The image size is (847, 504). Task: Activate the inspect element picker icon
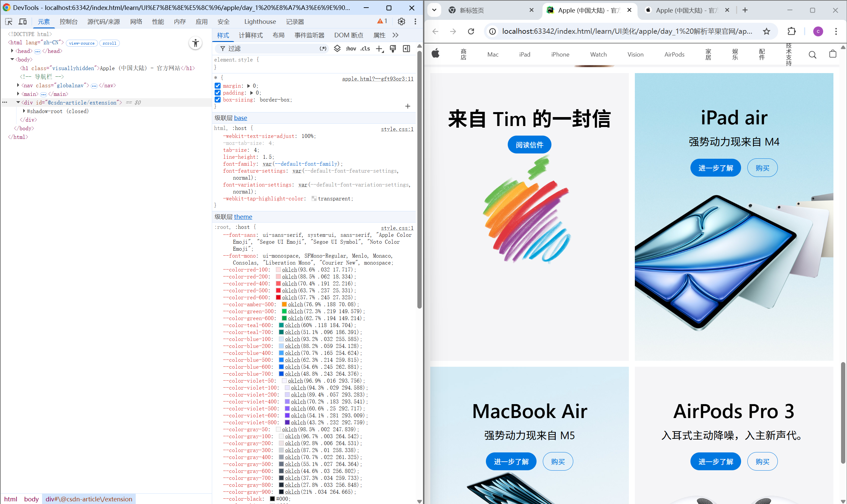point(9,22)
